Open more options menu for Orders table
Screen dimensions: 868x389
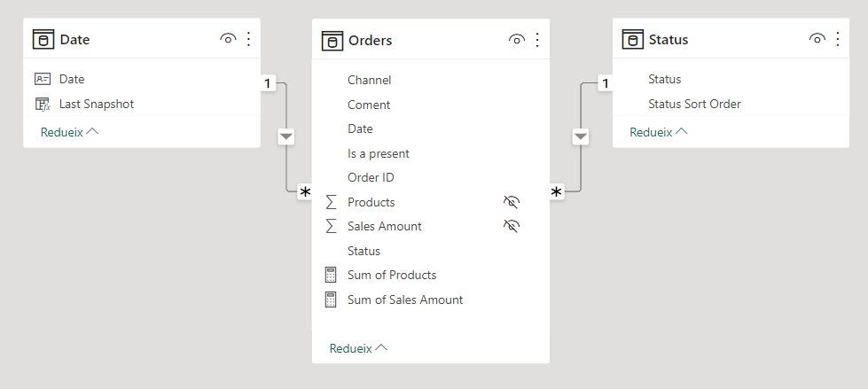(537, 40)
